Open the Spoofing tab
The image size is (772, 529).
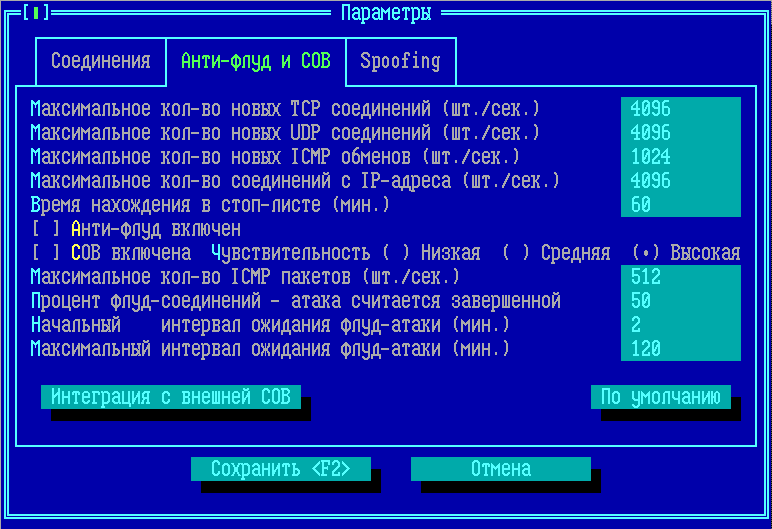pos(400,61)
